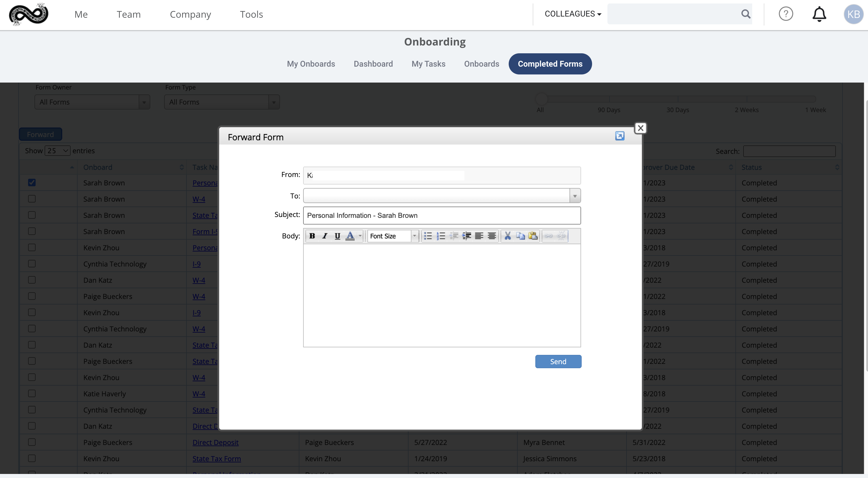Click the search magnifier icon in header

coord(746,14)
